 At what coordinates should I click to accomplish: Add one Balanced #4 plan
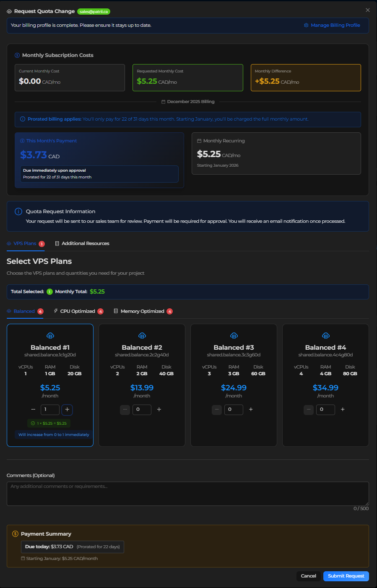343,409
